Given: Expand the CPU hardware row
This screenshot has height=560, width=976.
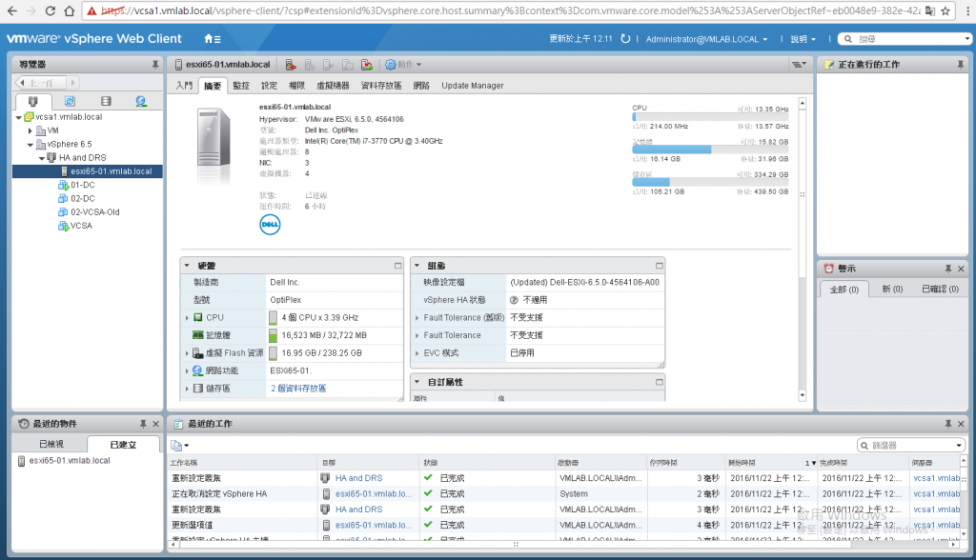Looking at the screenshot, I should tap(187, 318).
